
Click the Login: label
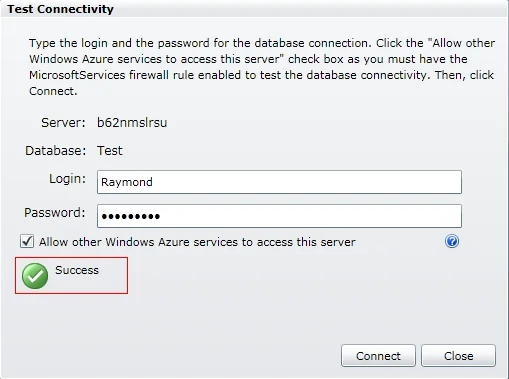pyautogui.click(x=67, y=179)
